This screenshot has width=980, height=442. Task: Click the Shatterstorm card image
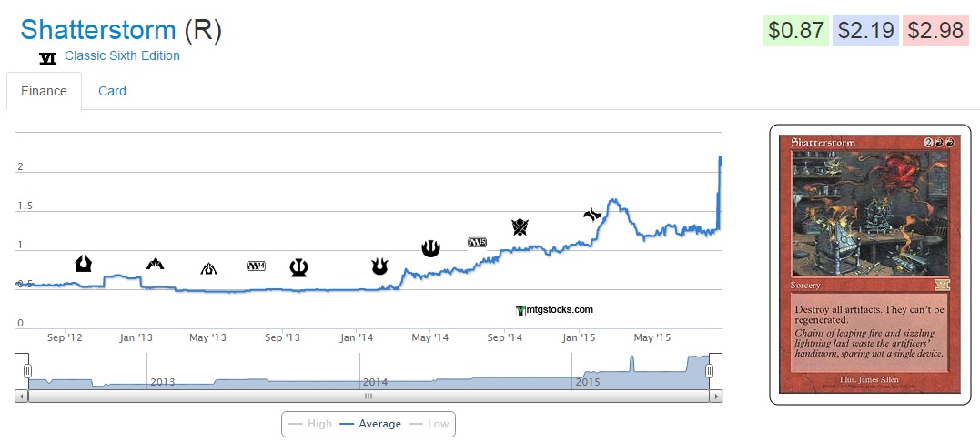click(868, 264)
